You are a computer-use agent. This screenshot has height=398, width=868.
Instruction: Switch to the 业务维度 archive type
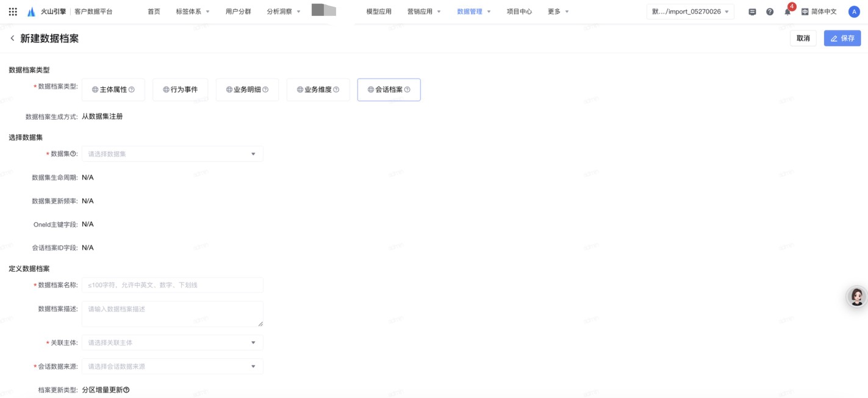click(x=318, y=89)
